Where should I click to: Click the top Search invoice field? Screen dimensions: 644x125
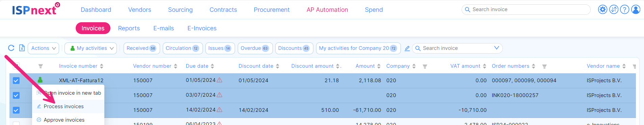pyautogui.click(x=526, y=9)
